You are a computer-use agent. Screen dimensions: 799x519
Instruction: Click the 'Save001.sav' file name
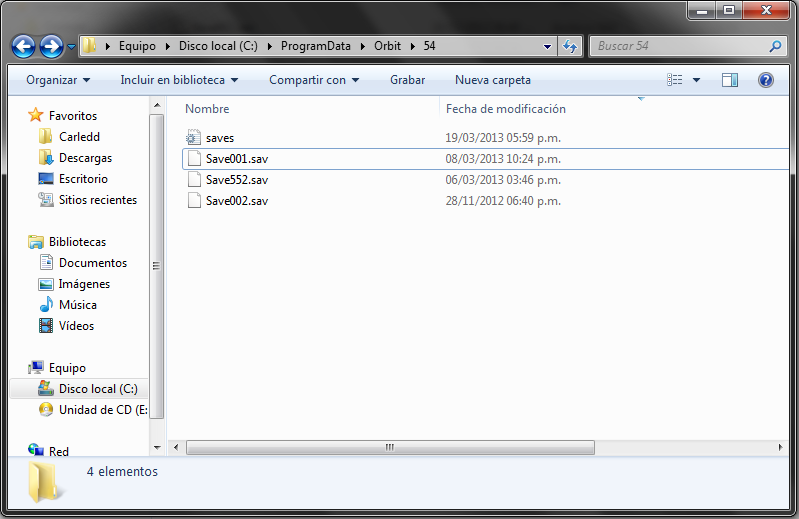pyautogui.click(x=236, y=159)
